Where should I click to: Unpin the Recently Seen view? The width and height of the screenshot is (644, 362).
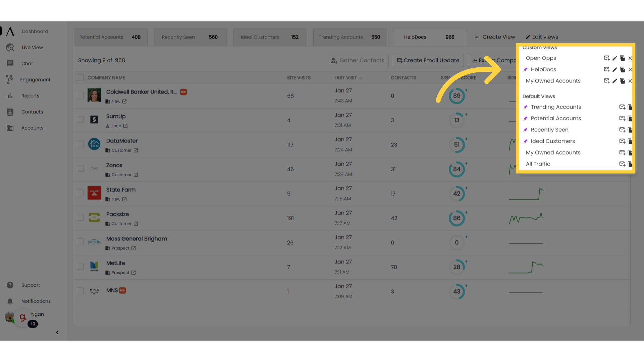coord(526,130)
